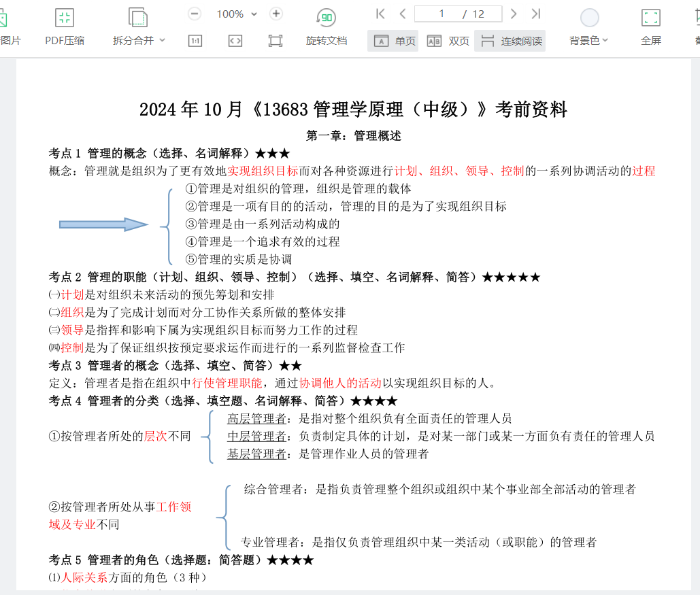Click the red 实现组织目标 text

[x=263, y=171]
